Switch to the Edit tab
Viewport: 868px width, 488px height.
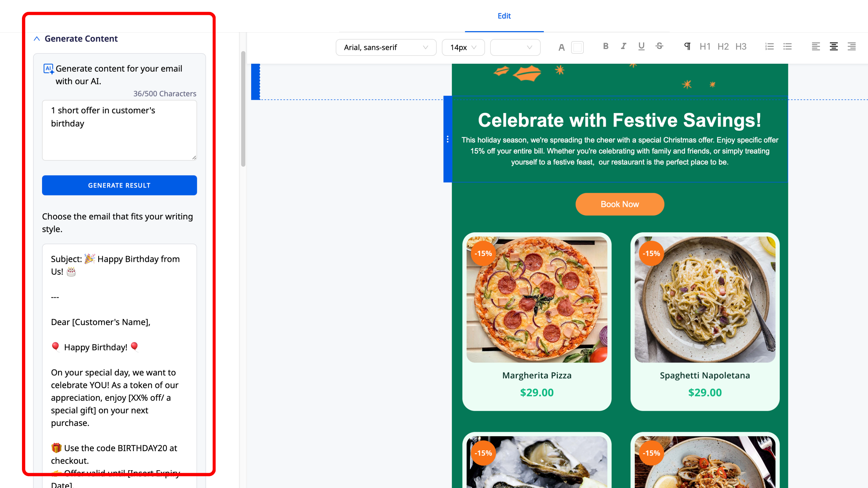[504, 16]
